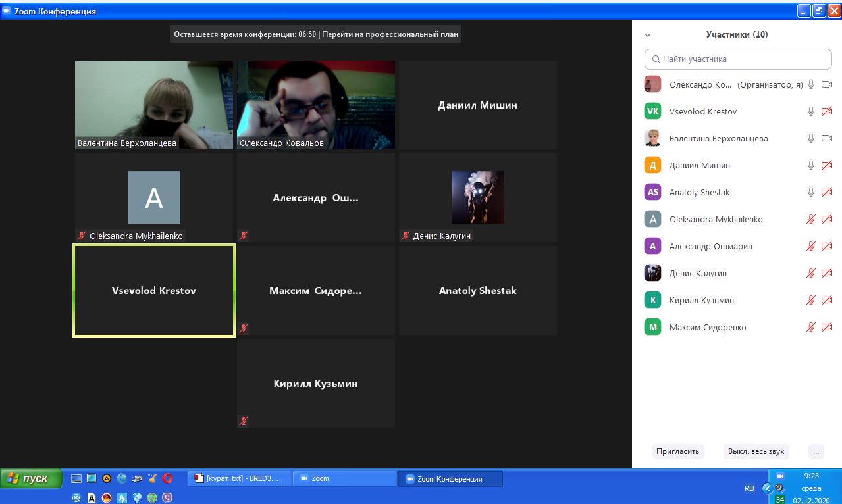Toggle microphone for Даниил Мишин in list

(x=811, y=166)
